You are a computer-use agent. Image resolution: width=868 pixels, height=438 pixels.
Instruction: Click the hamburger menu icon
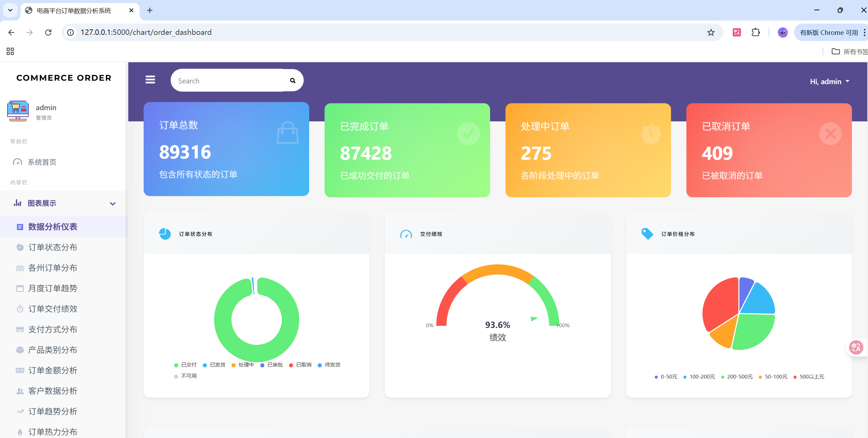point(150,80)
